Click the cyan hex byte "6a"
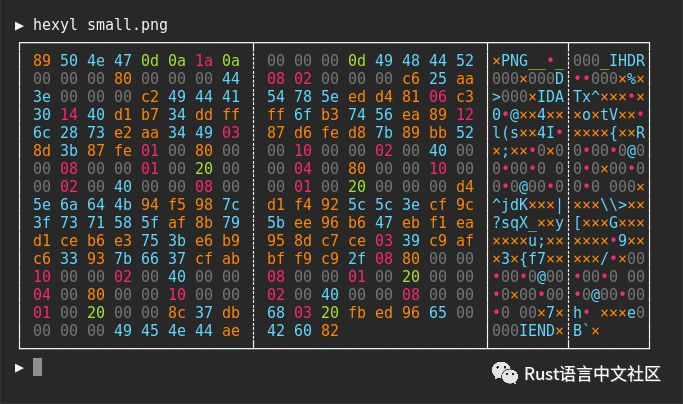The width and height of the screenshot is (683, 404). click(x=69, y=204)
